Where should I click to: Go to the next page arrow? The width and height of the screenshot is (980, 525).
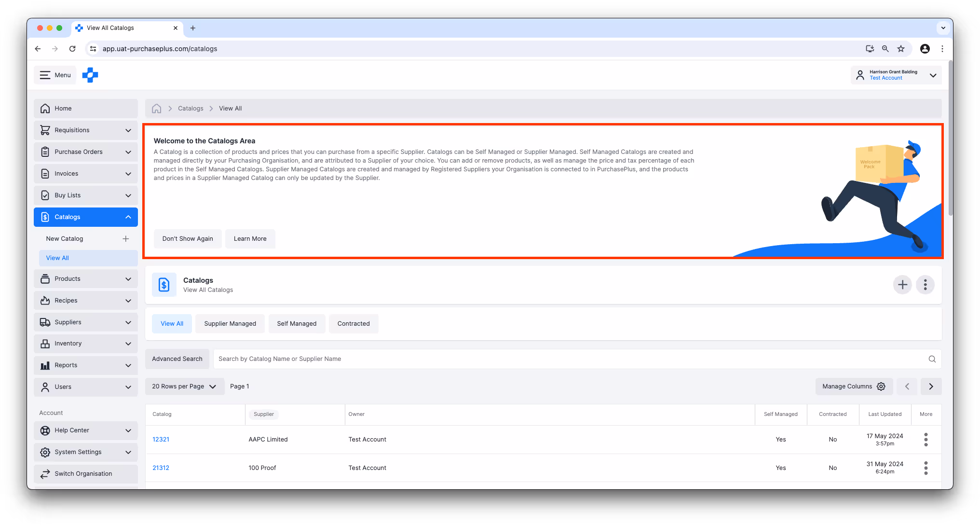click(x=931, y=387)
